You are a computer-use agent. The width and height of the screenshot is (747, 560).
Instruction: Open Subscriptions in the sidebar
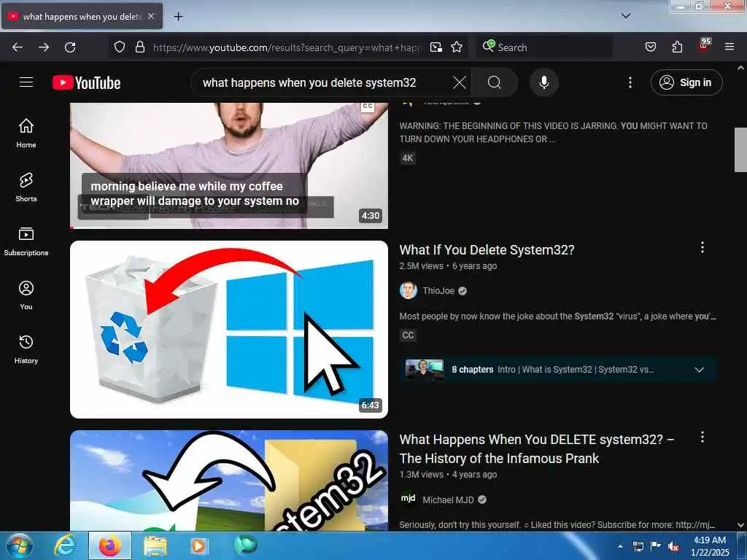coord(26,241)
